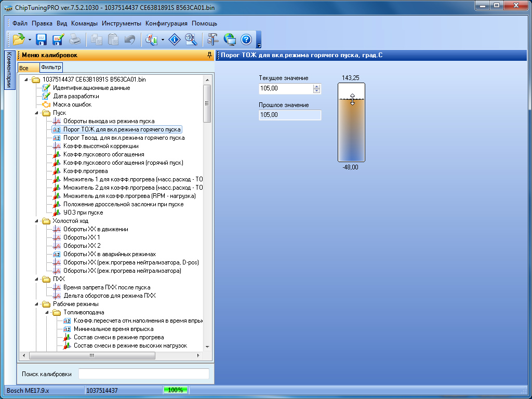Collapse the Топливоподача folder
This screenshot has width=532, height=399.
47,312
